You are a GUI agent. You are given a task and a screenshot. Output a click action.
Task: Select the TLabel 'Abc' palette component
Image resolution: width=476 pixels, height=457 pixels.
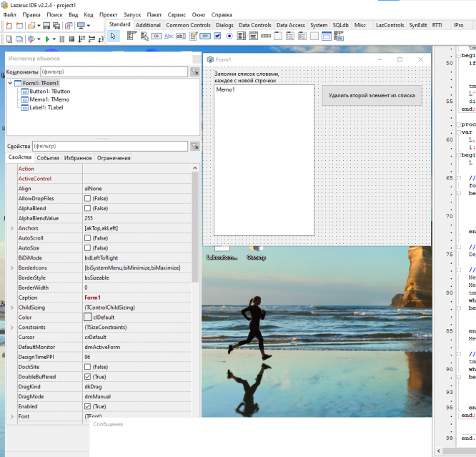pos(169,36)
